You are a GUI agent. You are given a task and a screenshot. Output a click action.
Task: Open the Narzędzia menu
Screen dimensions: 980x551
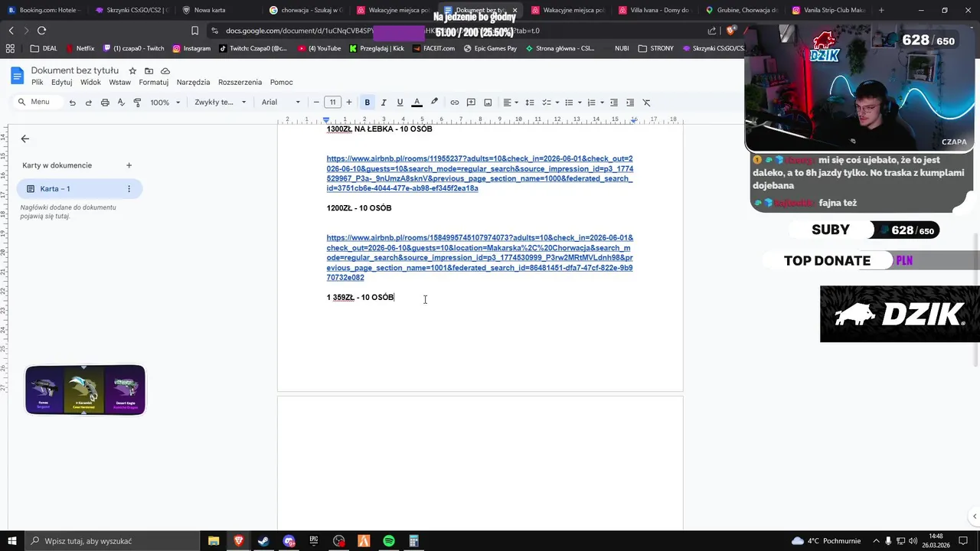(x=193, y=83)
